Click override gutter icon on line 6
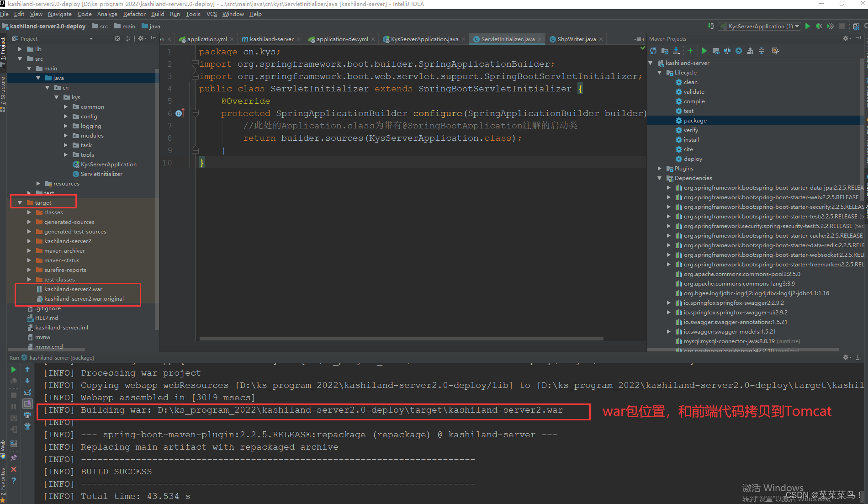This screenshot has height=504, width=868. point(180,113)
